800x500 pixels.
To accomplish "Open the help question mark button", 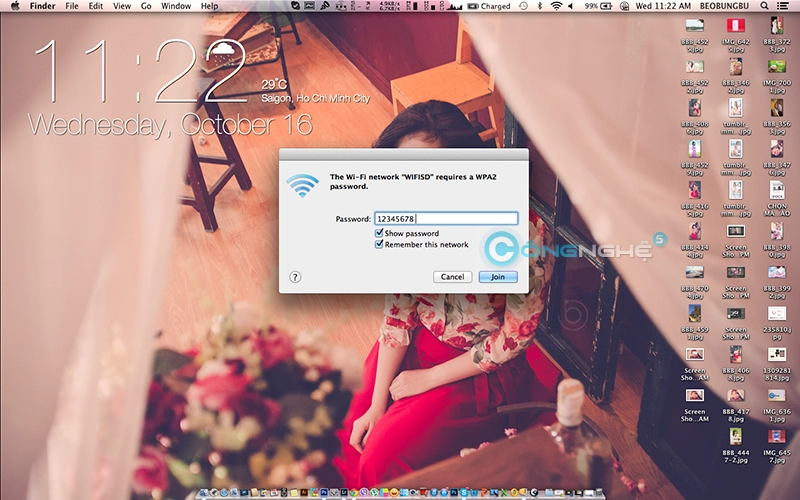I will pyautogui.click(x=295, y=277).
